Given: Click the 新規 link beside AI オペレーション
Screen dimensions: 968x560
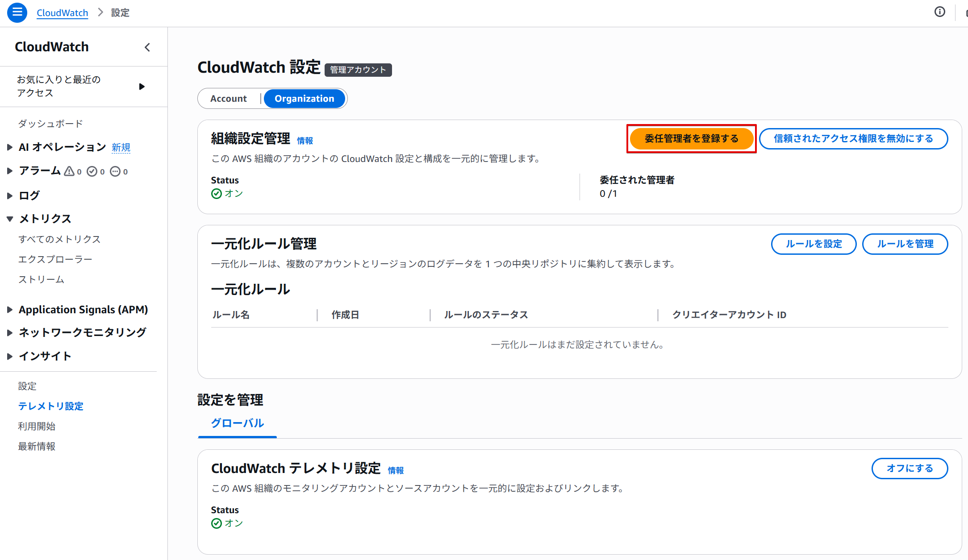Looking at the screenshot, I should pyautogui.click(x=121, y=147).
